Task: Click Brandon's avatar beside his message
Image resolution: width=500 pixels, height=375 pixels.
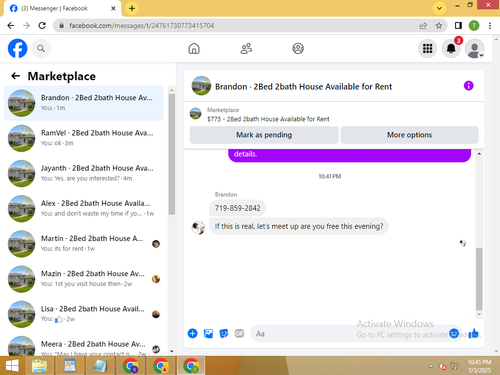Action: tap(198, 228)
